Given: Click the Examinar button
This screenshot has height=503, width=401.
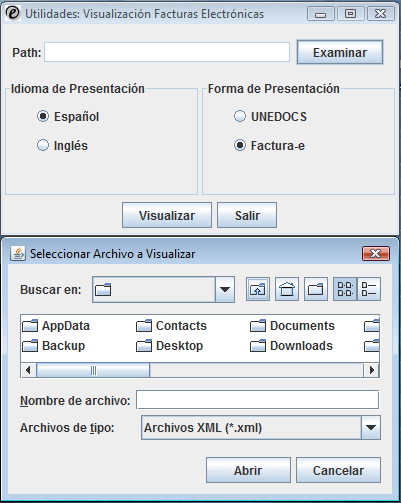Looking at the screenshot, I should pos(340,52).
